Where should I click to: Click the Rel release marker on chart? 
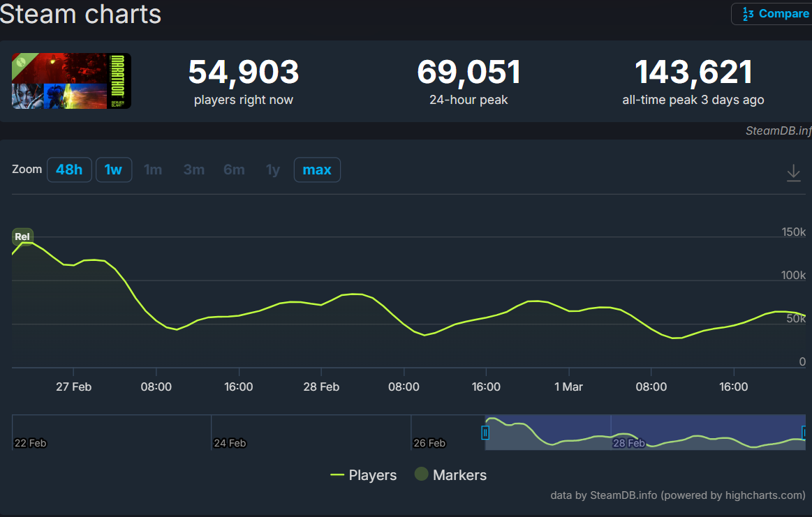(x=22, y=237)
